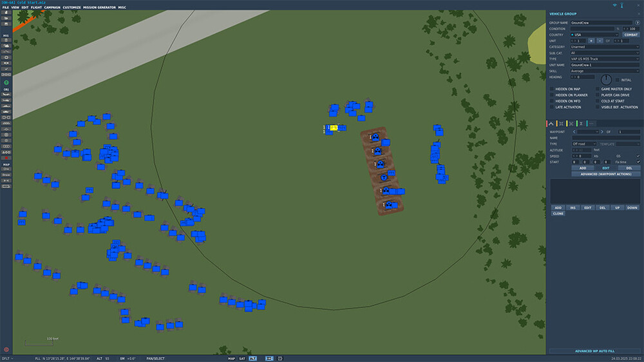
Task: Click the open mission icon in left toolbar
Action: coord(6,19)
